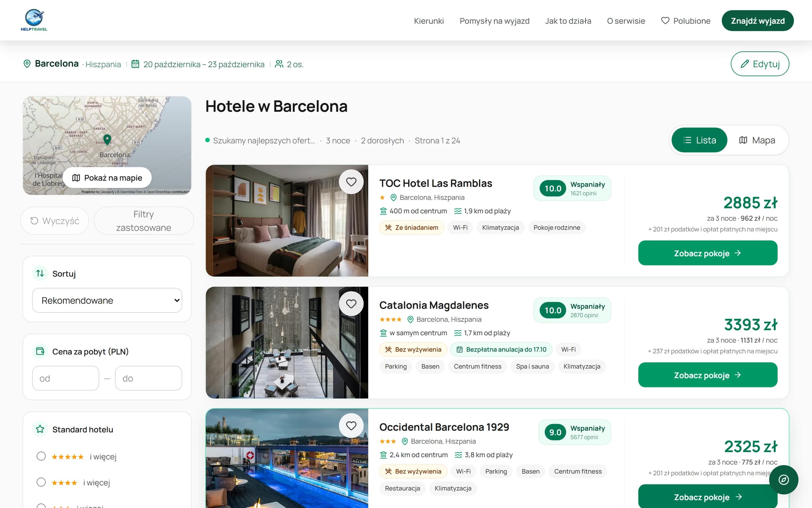
Task: Click the star icon beside Standard hotelu
Action: tap(40, 429)
